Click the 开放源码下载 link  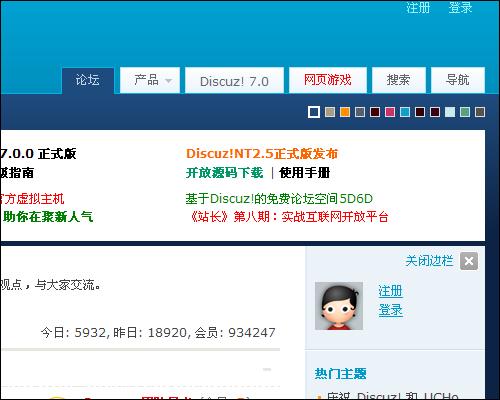225,173
